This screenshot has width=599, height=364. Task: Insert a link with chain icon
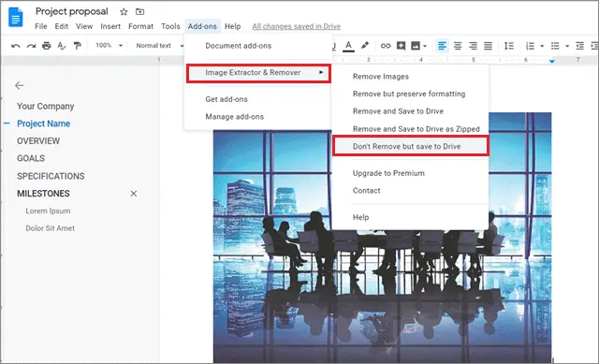(x=386, y=46)
